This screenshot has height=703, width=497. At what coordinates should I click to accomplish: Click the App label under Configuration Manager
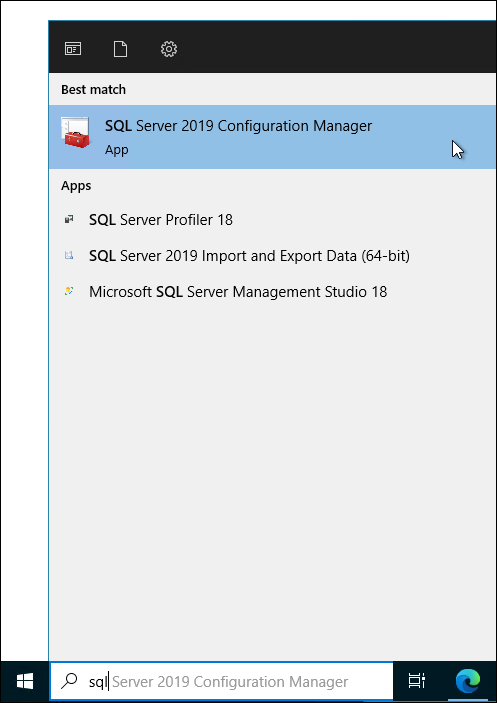click(x=117, y=150)
